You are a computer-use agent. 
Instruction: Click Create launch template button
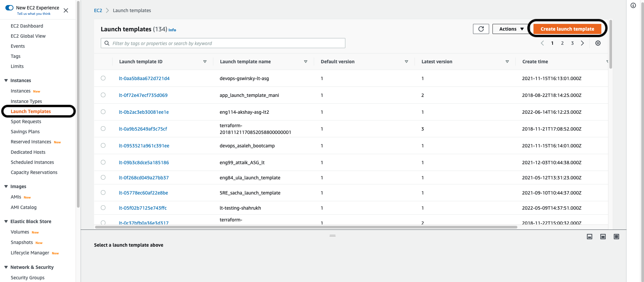(x=567, y=29)
